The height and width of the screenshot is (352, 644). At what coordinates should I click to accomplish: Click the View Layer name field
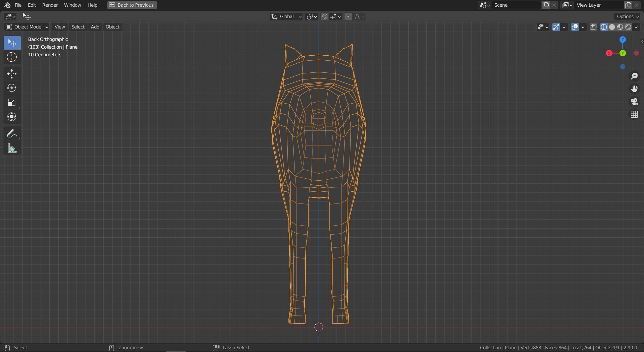tap(599, 5)
